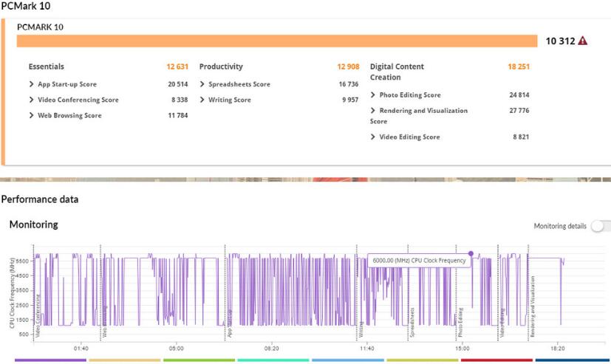Click the Performance data heading

coord(40,199)
